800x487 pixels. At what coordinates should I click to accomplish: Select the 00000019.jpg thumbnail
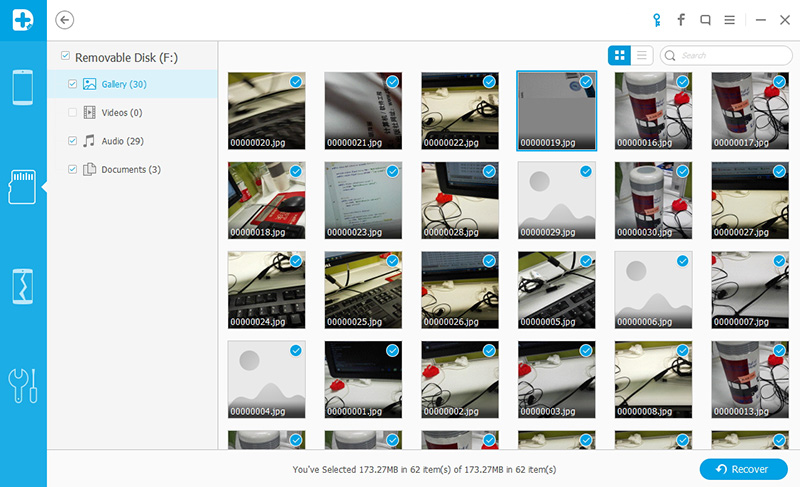pos(556,110)
